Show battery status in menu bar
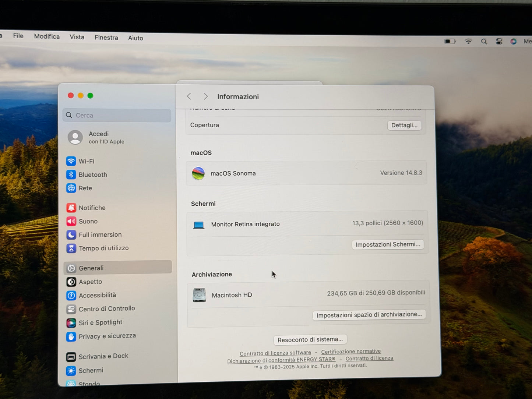This screenshot has width=532, height=399. click(x=450, y=41)
